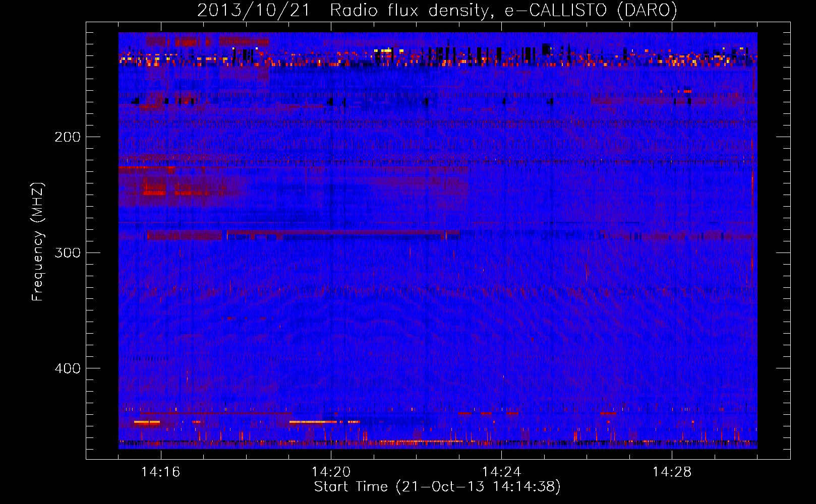Click the 14:20 time tick label
This screenshot has width=816, height=504.
click(x=331, y=472)
